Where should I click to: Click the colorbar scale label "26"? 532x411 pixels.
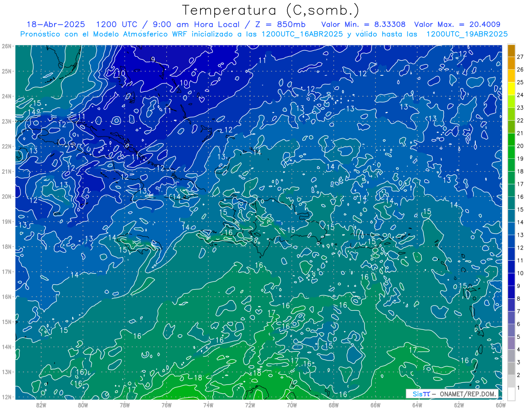pos(520,69)
